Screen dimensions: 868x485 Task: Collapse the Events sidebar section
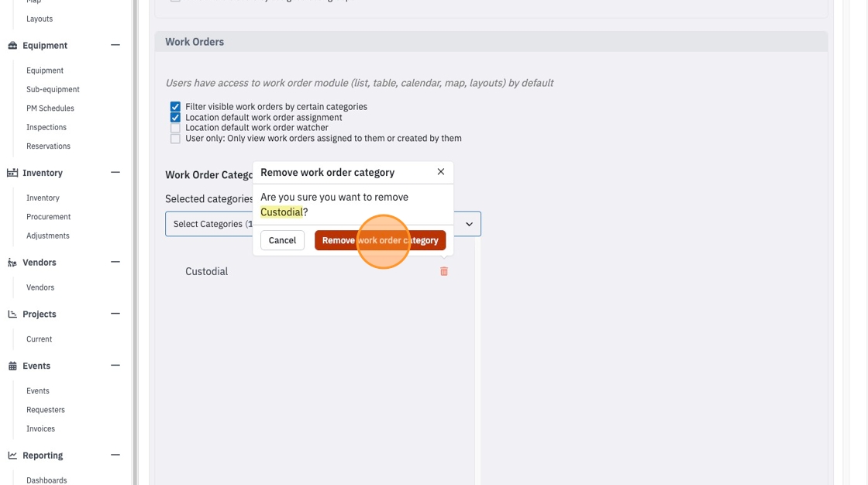pyautogui.click(x=115, y=366)
